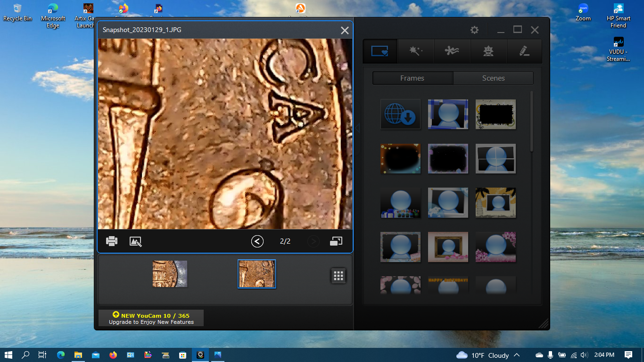The height and width of the screenshot is (362, 644).
Task: Open YouCam settings gear
Action: (474, 30)
